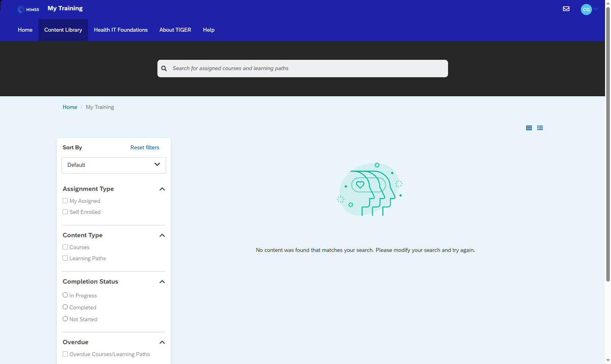Tick the Courses checkbox

[x=65, y=247]
